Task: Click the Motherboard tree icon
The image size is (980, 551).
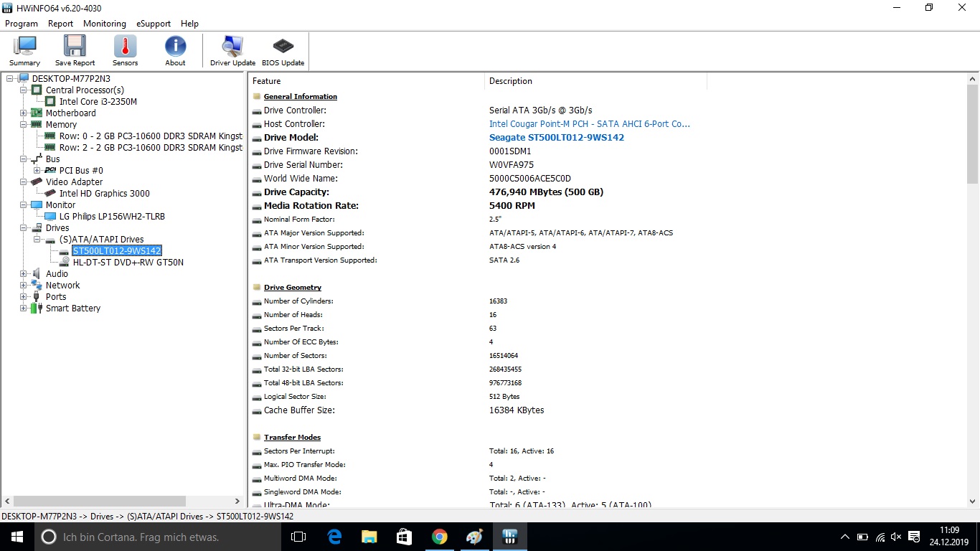Action: tap(37, 113)
